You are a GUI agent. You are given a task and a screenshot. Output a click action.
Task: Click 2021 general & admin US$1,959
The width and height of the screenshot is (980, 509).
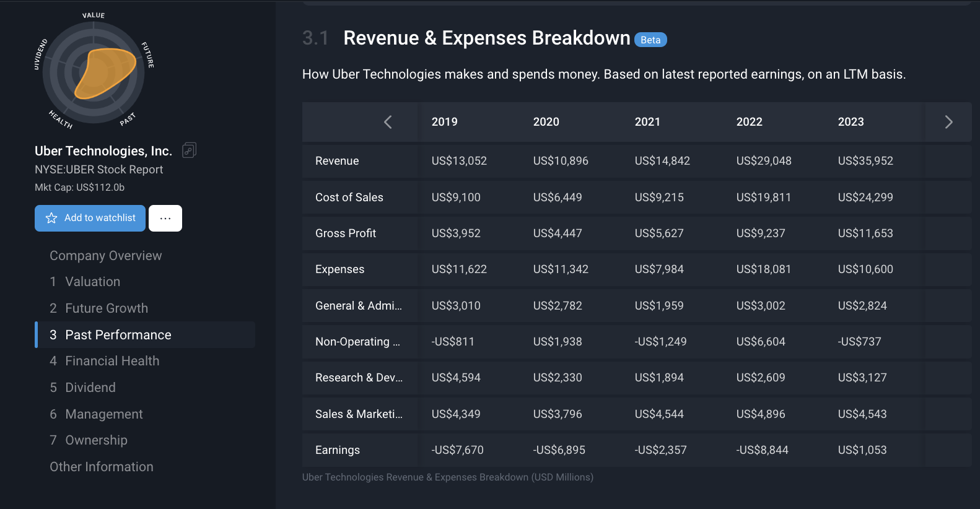point(659,306)
